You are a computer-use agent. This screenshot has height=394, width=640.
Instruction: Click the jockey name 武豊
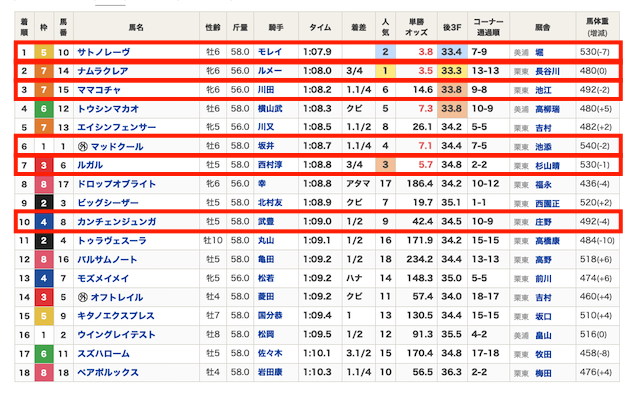[266, 221]
